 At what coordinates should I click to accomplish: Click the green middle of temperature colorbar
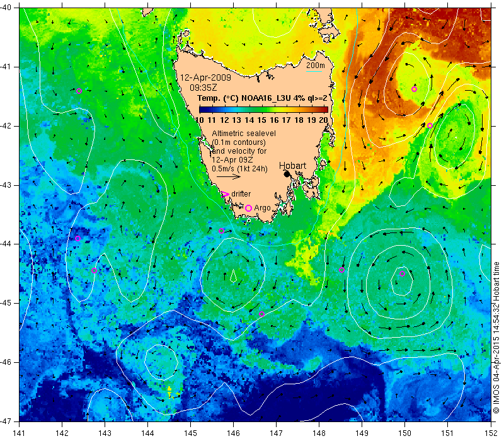[263, 110]
